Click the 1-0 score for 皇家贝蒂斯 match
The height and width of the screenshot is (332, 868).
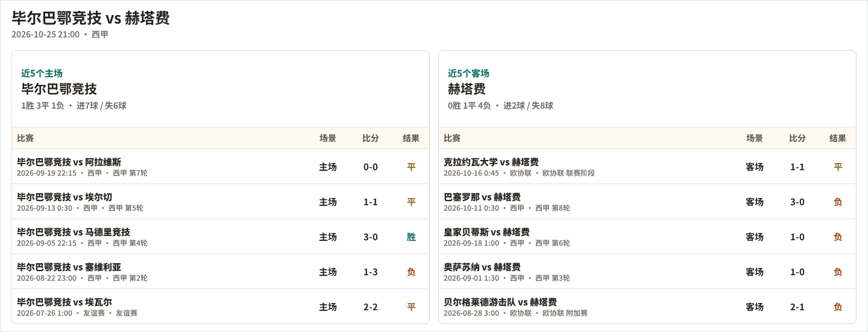(797, 237)
